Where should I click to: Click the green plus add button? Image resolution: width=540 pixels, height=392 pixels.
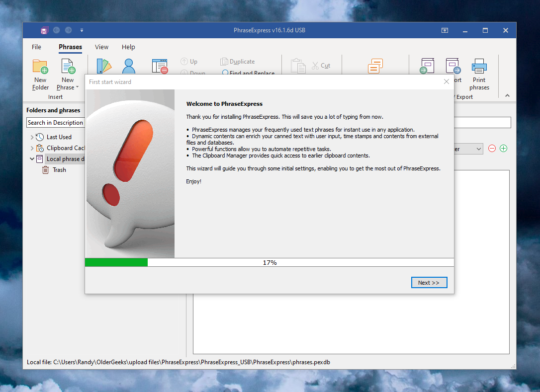tap(504, 149)
